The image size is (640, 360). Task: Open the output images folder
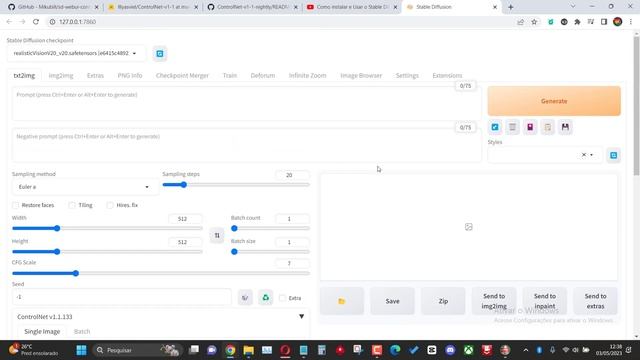click(342, 301)
